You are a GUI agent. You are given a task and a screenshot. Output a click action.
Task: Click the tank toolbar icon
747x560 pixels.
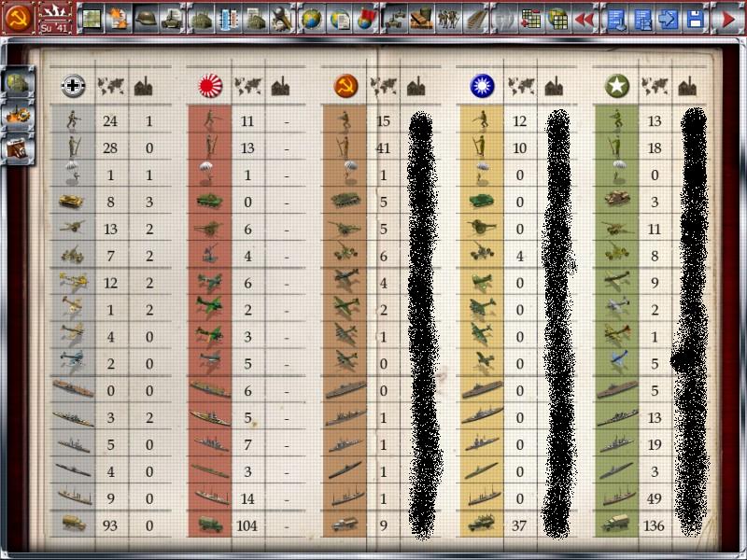(x=172, y=19)
